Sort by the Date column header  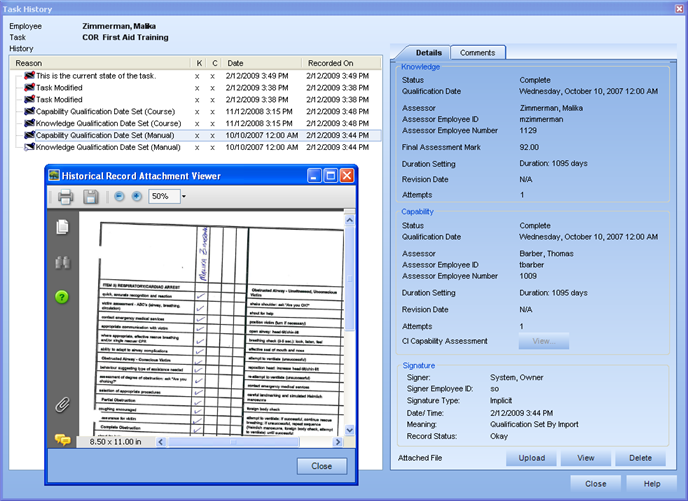pos(262,63)
